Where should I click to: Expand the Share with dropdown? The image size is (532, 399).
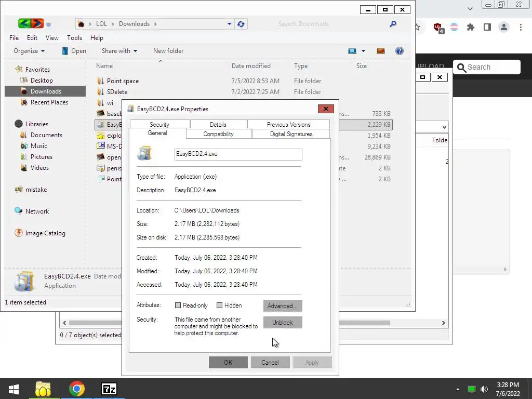[x=119, y=51]
